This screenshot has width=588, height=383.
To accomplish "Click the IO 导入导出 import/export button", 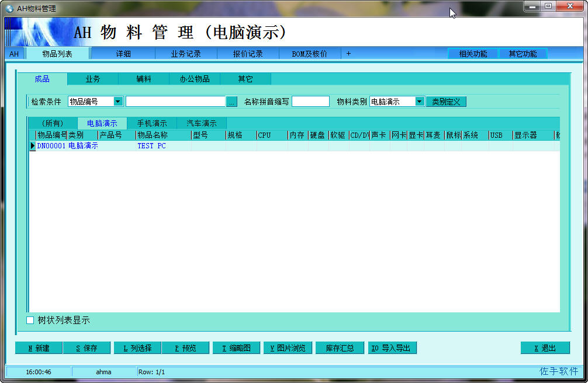I will (392, 347).
